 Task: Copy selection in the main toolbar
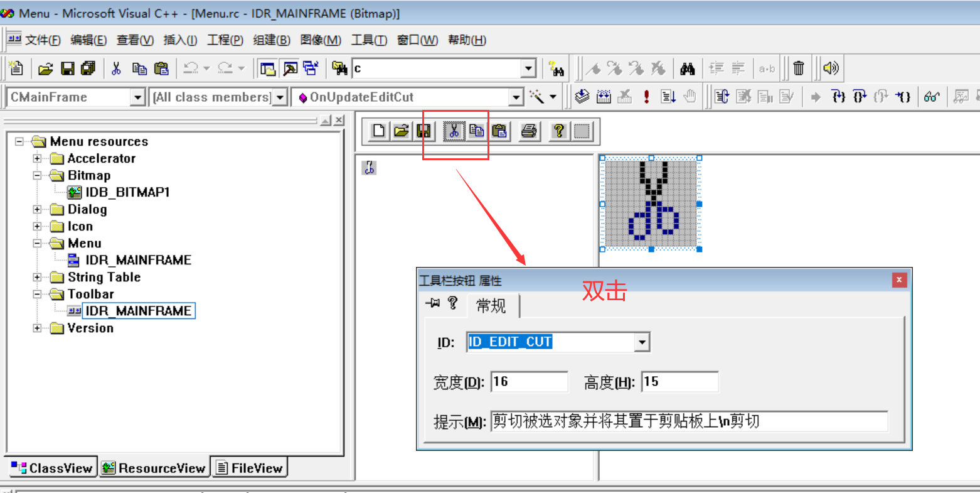(139, 68)
